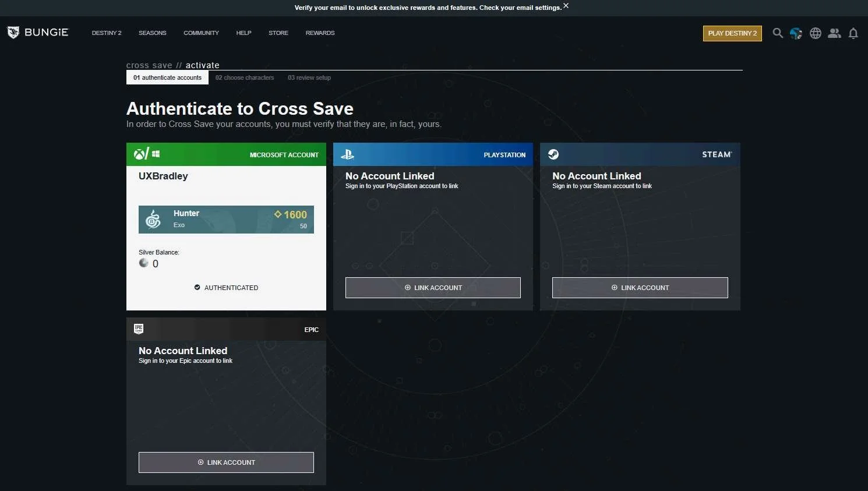Dismiss the verify email banner
The height and width of the screenshot is (491, 868).
click(x=566, y=6)
